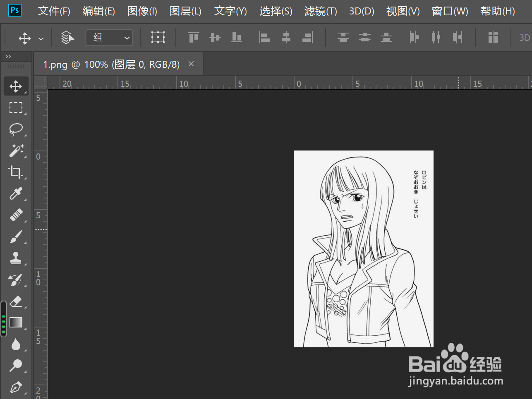532x399 pixels.
Task: Open the 选择(S) menu
Action: [276, 11]
